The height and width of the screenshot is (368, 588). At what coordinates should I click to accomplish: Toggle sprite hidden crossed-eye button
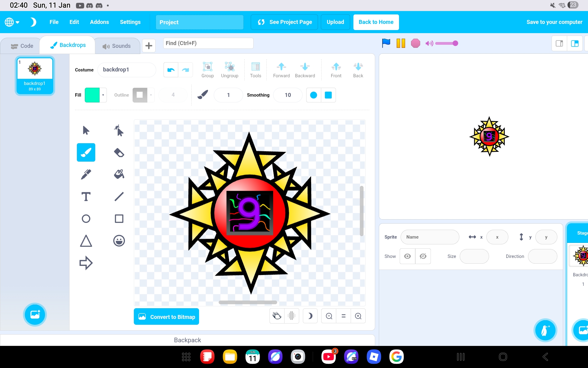click(423, 256)
